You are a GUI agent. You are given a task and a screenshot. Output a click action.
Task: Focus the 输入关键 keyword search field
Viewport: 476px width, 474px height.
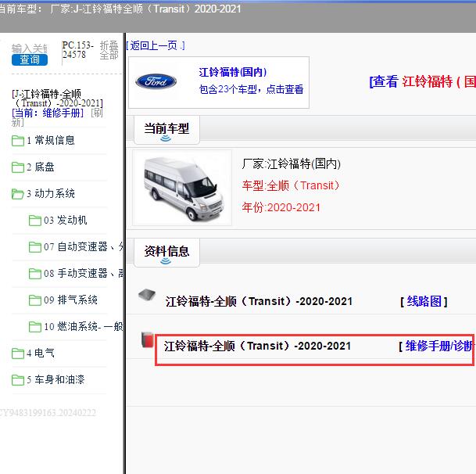click(x=30, y=48)
